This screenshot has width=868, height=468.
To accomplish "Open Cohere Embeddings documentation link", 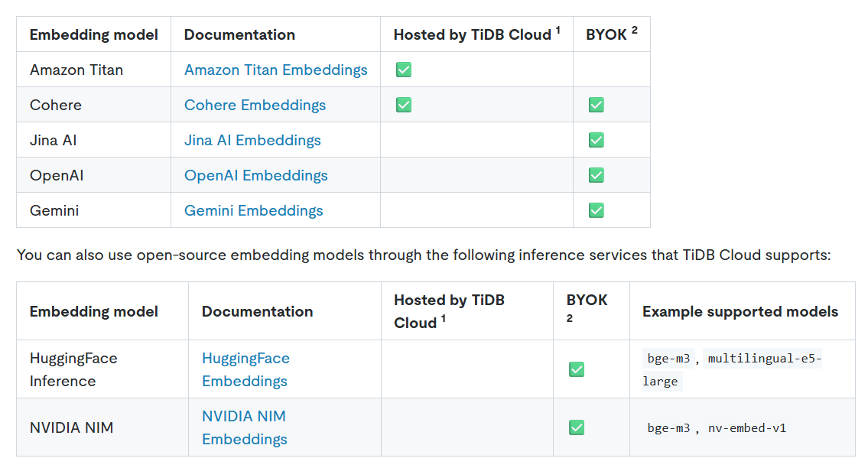I will click(255, 105).
